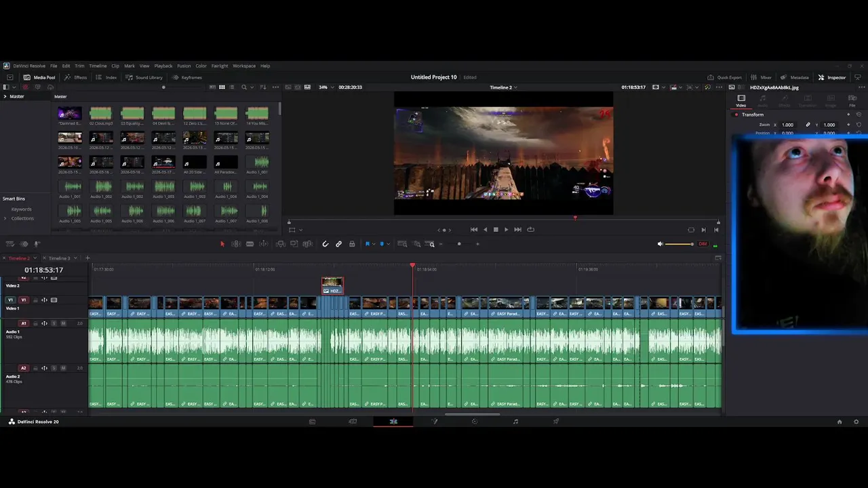Mute audio with the speaker icon
This screenshot has height=488, width=868.
[x=660, y=244]
